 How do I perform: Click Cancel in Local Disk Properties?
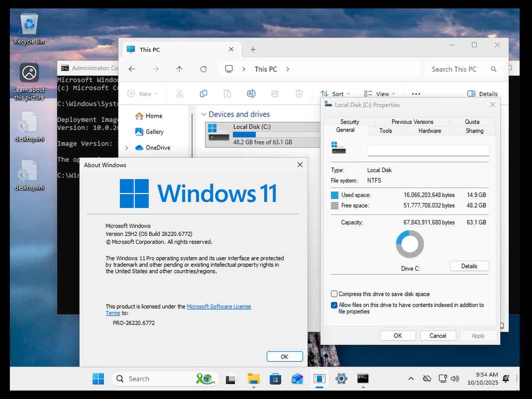point(438,336)
